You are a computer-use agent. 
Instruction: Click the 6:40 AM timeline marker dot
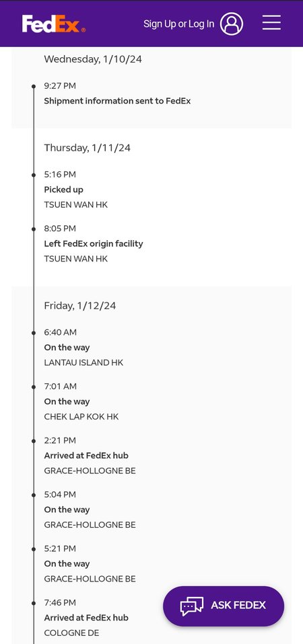pyautogui.click(x=34, y=333)
